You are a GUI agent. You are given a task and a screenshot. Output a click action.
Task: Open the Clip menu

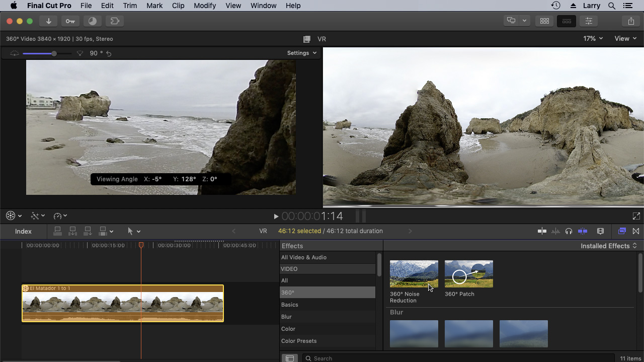[x=178, y=6]
